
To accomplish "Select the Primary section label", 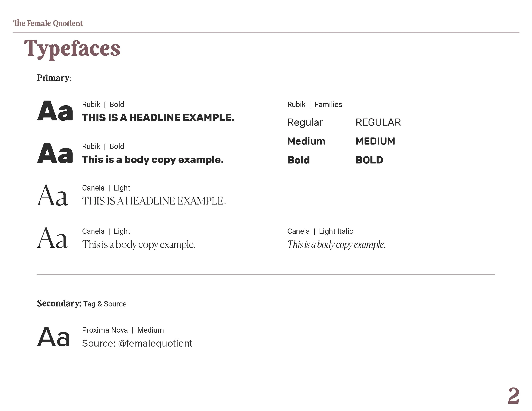I will pyautogui.click(x=54, y=78).
